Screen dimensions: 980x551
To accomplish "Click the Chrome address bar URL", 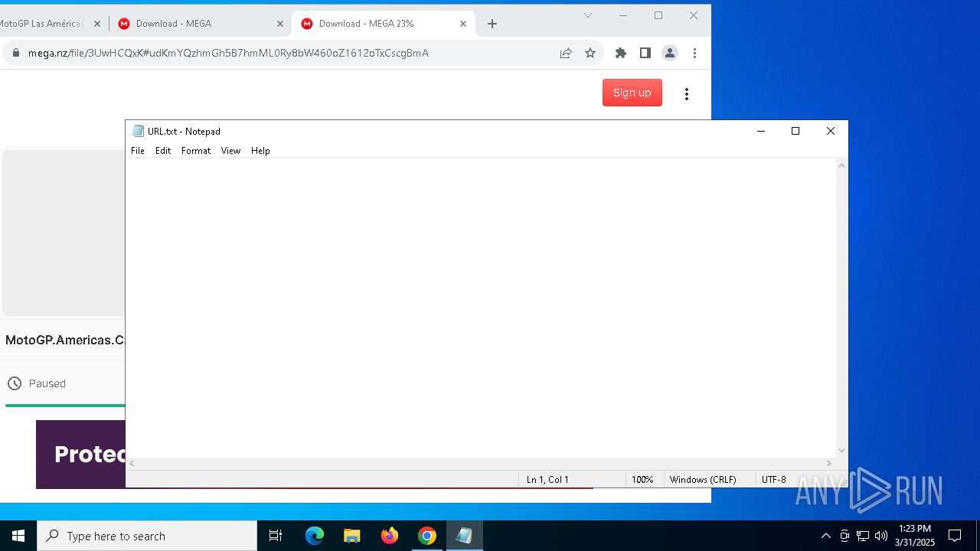I will click(228, 53).
